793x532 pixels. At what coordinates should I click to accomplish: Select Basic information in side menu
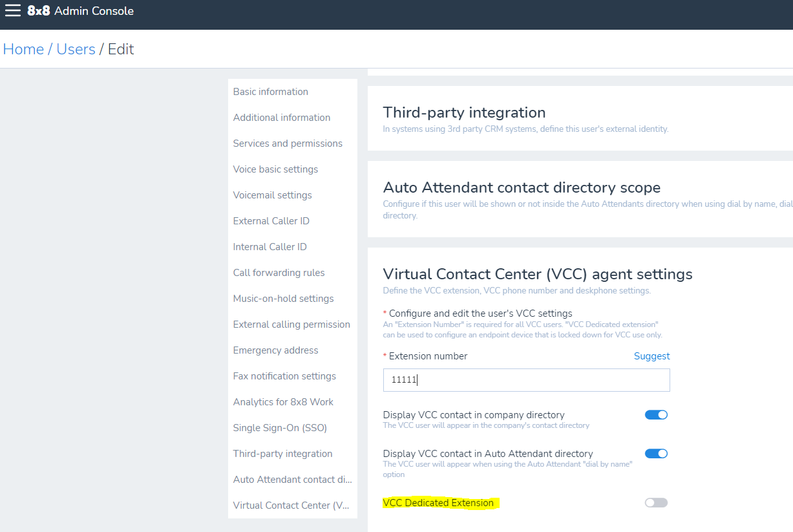coord(271,92)
